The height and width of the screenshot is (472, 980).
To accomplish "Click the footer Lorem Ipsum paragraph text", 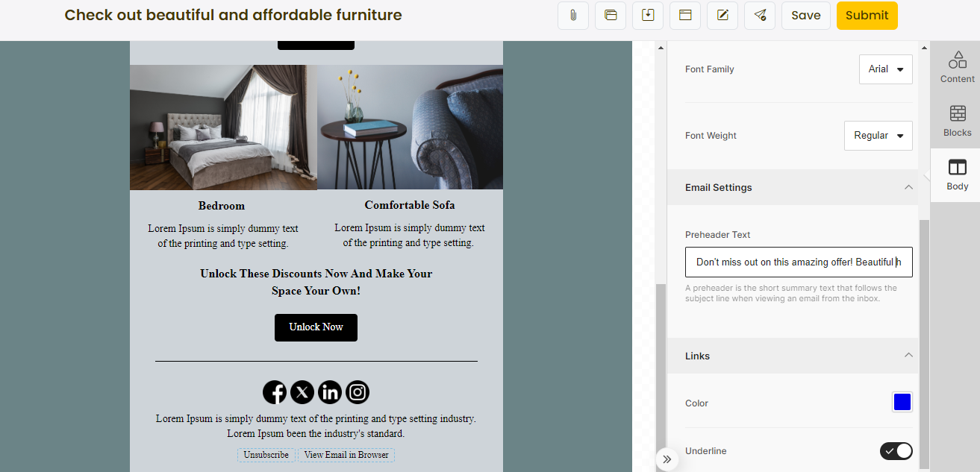I will point(316,426).
